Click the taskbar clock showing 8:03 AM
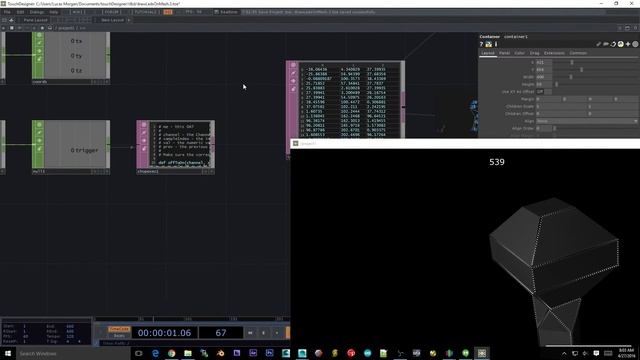Image resolution: width=640 pixels, height=360 pixels. click(x=626, y=353)
